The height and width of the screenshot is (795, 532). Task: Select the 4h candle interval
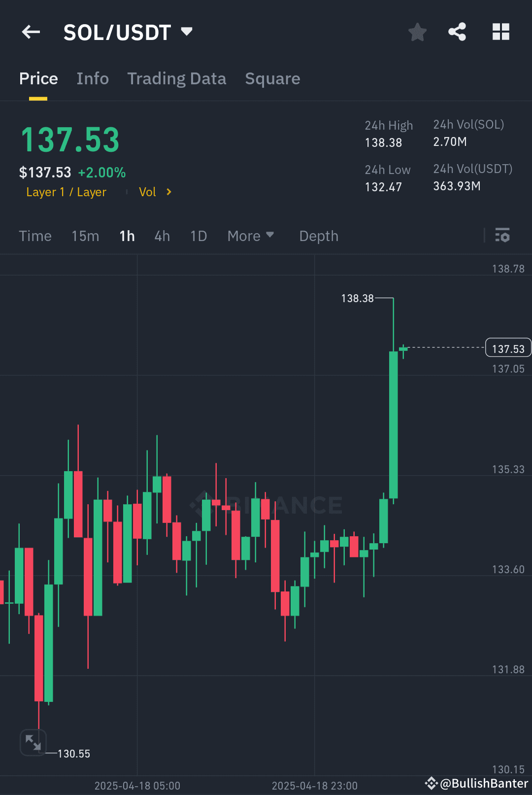[x=162, y=236]
